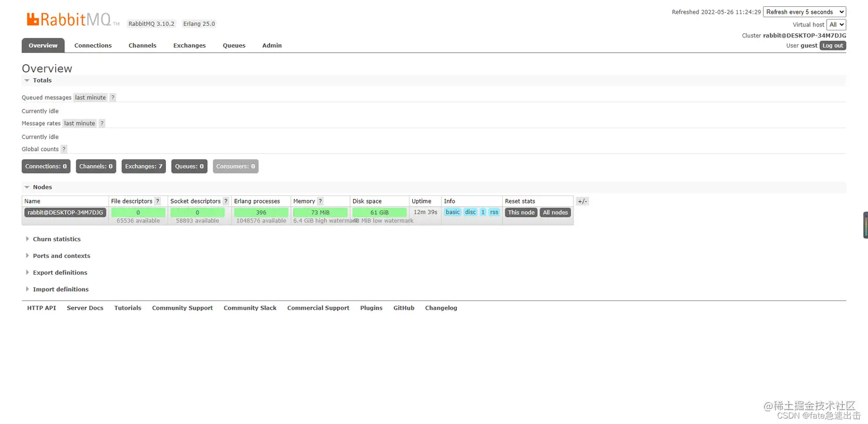The width and height of the screenshot is (868, 424).
Task: Open Commercial Support link
Action: click(318, 308)
